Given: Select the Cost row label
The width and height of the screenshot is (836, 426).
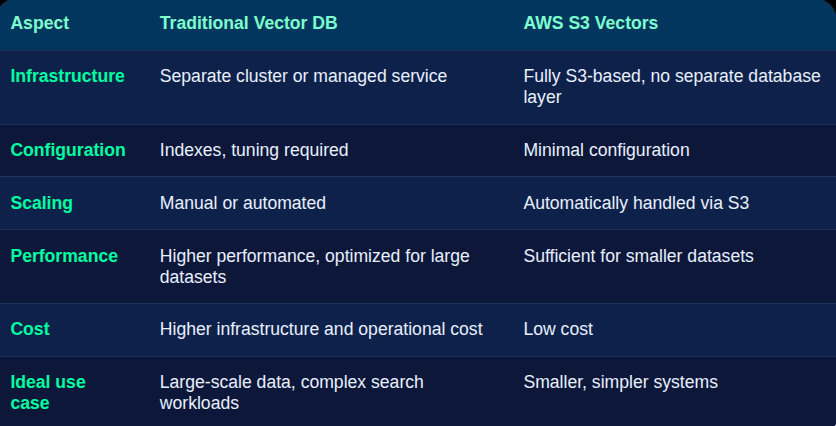Looking at the screenshot, I should point(30,329).
